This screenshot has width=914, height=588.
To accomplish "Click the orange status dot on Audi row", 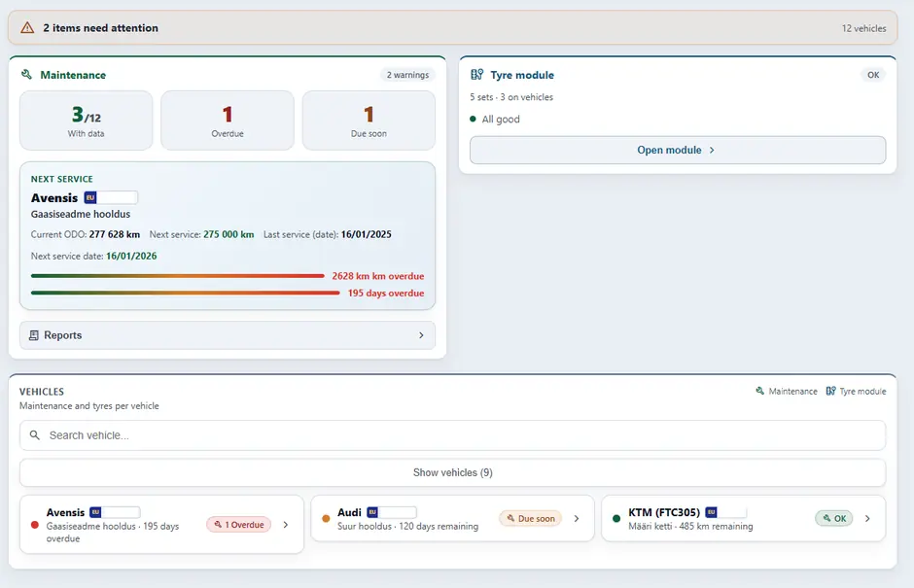I will [326, 519].
